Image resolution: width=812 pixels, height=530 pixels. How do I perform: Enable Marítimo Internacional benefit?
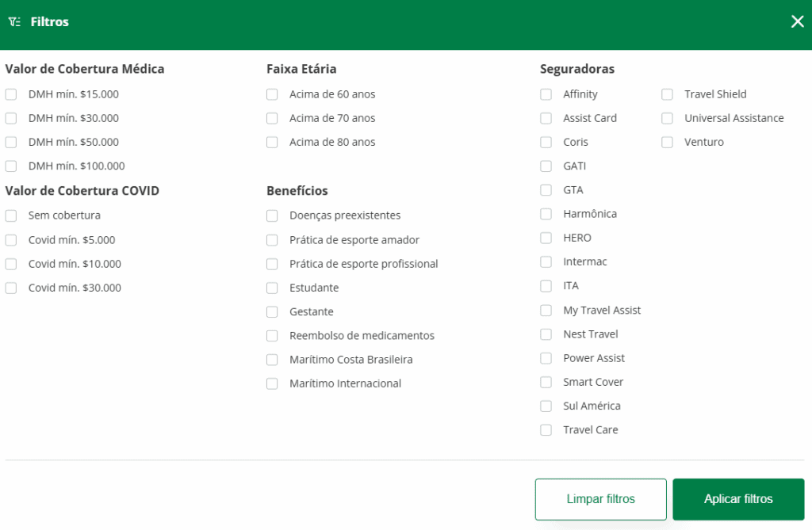[x=270, y=383]
